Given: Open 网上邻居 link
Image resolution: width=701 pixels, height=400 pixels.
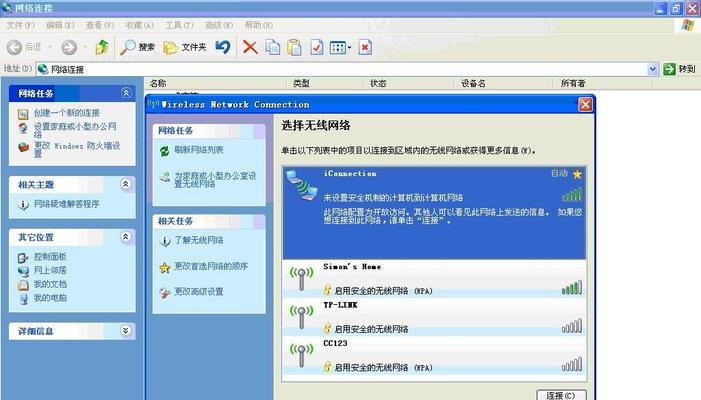Looking at the screenshot, I should 50,270.
